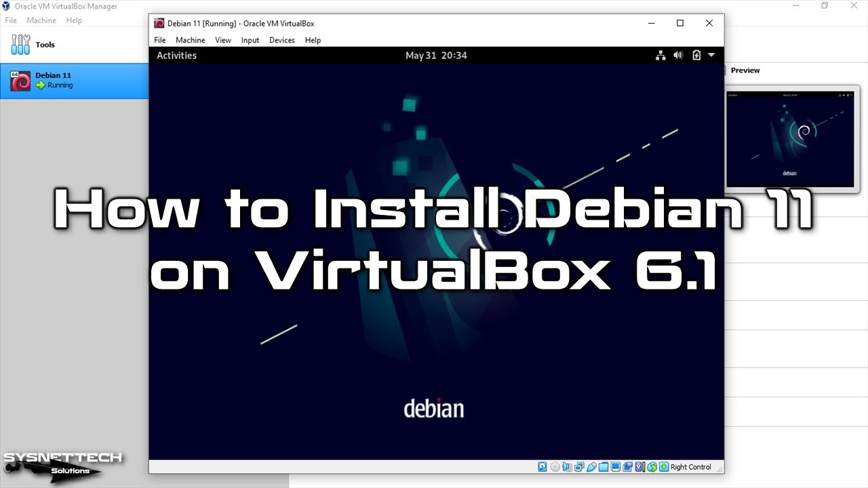Open Activities overview in Debian
Image resolution: width=868 pixels, height=488 pixels.
176,56
